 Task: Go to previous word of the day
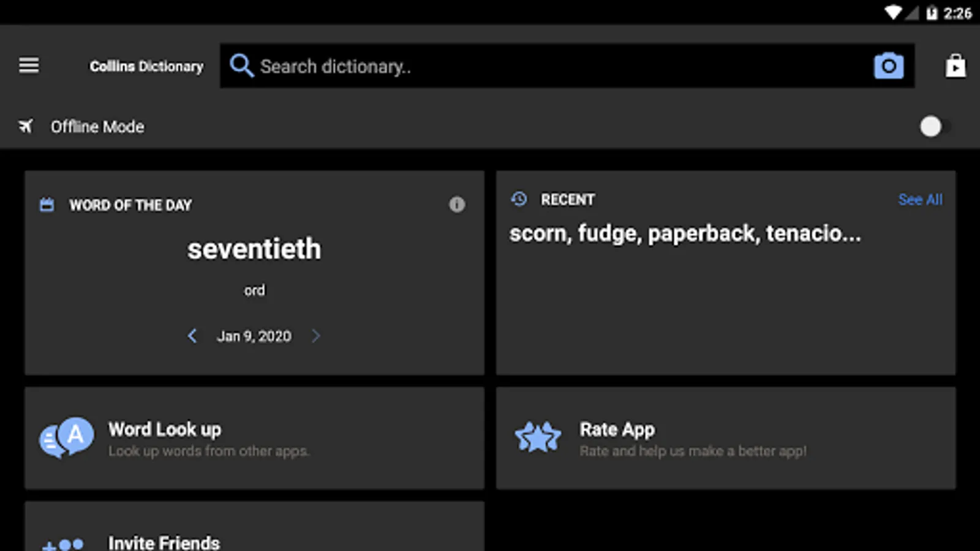[x=192, y=336]
